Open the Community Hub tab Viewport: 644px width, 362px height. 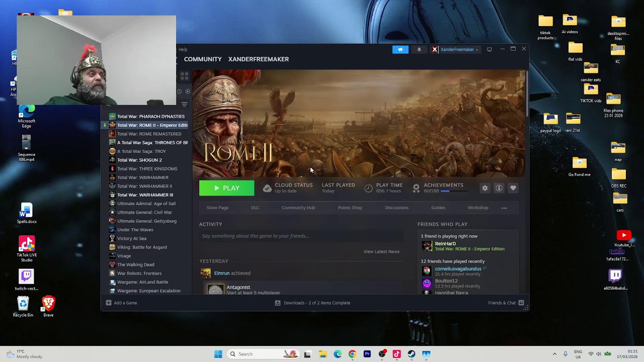[x=298, y=208]
